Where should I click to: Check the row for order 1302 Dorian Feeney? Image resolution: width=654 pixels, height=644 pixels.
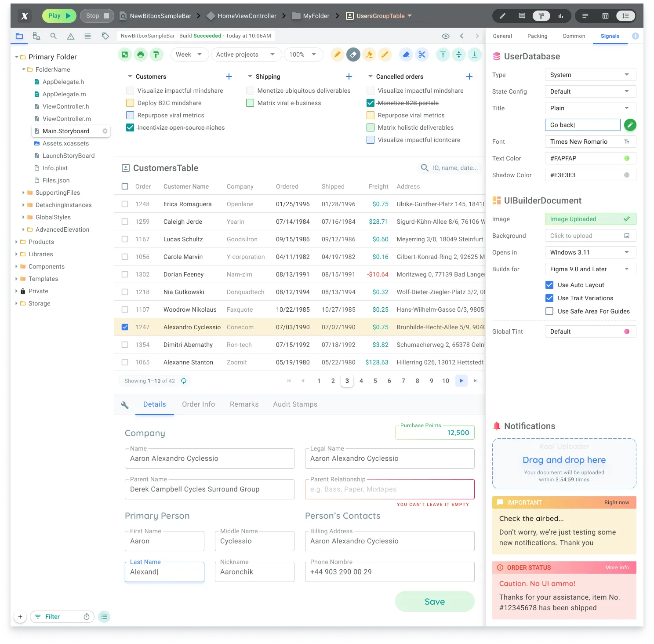(x=125, y=274)
